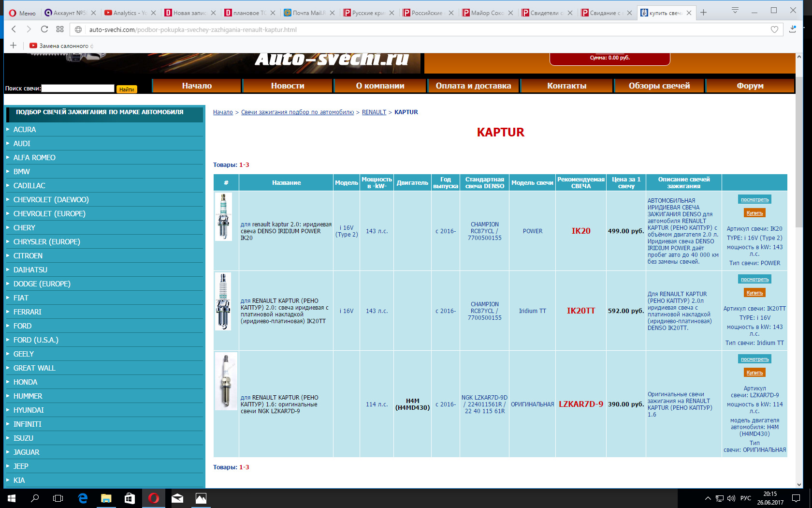The image size is (812, 508).
Task: Open Обзоры свечей navigation item
Action: [659, 86]
